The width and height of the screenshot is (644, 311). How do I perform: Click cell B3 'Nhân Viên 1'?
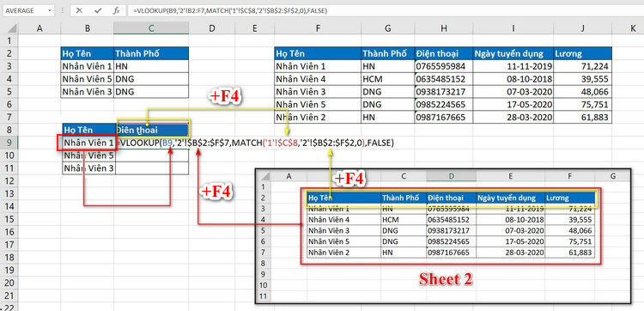point(87,66)
